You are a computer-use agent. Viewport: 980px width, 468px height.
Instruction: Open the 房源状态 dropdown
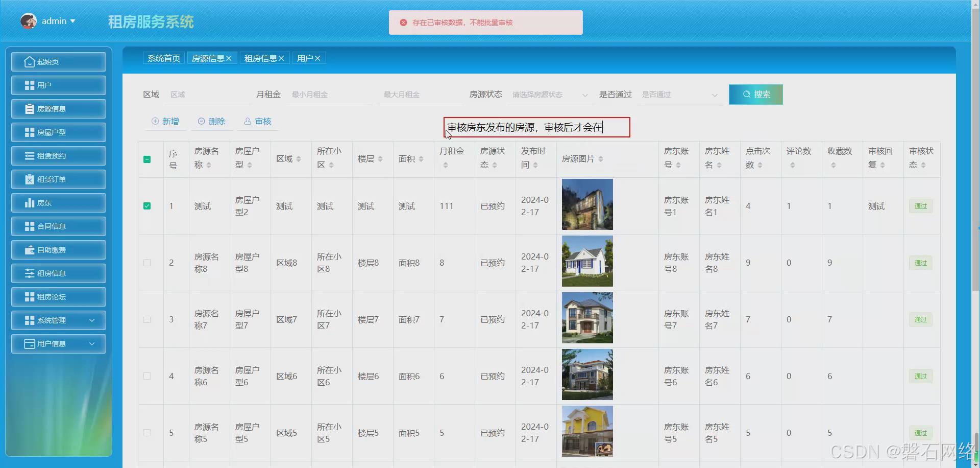click(x=550, y=95)
